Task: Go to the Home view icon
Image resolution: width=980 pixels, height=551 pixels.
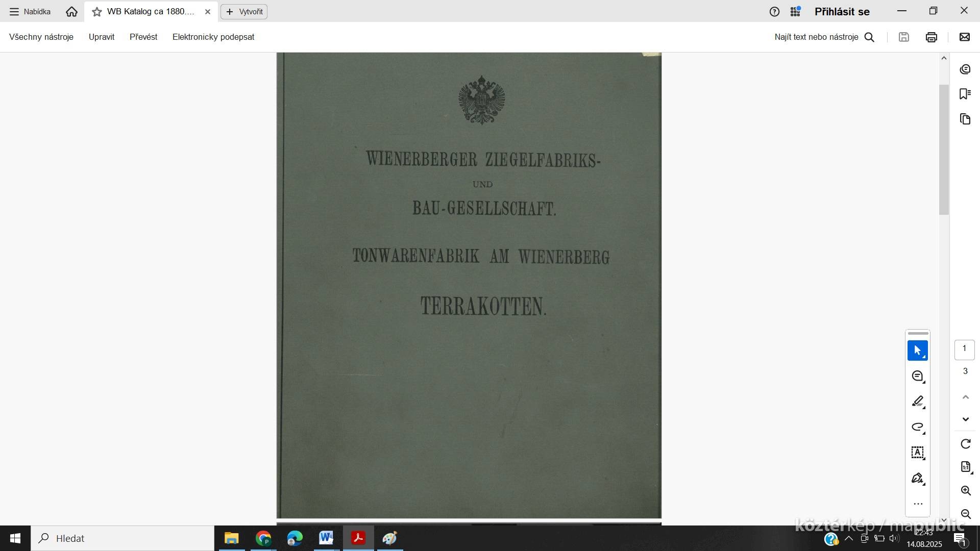Action: pos(71,11)
